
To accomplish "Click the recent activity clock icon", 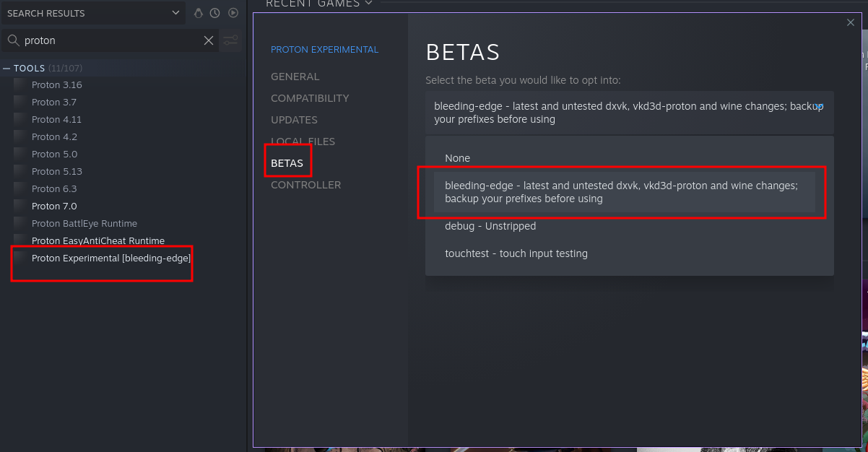I will [215, 13].
